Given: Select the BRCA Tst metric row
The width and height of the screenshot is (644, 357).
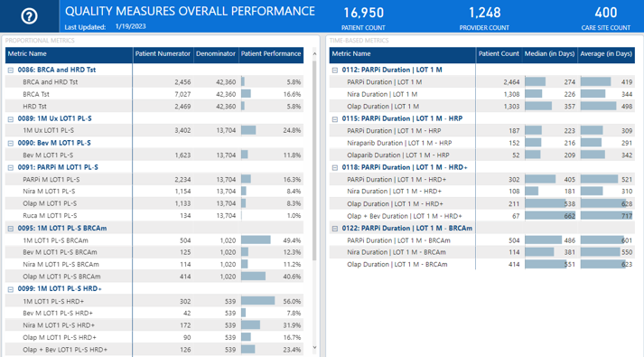Looking at the screenshot, I should point(154,94).
